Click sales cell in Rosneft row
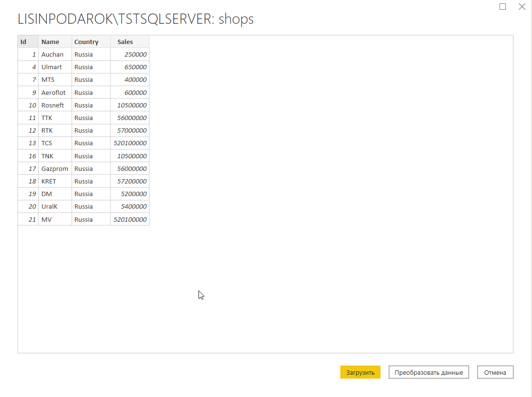Screen dimensions: 532x397 tap(130, 105)
